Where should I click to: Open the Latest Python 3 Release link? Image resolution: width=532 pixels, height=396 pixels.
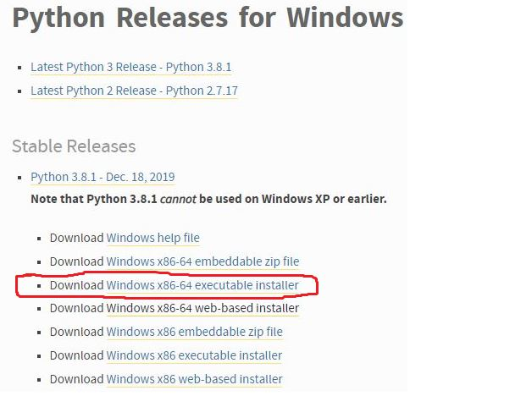point(130,67)
